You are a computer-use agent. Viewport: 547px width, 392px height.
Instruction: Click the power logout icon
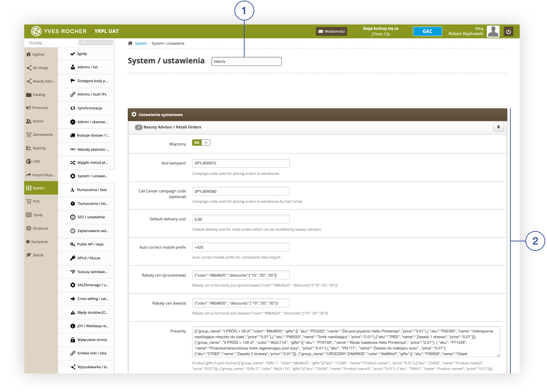509,31
